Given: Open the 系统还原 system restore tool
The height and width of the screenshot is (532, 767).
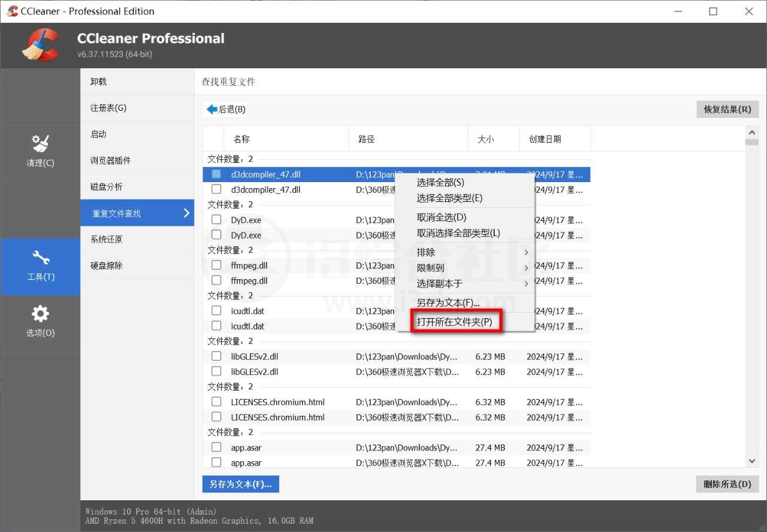Looking at the screenshot, I should (137, 239).
